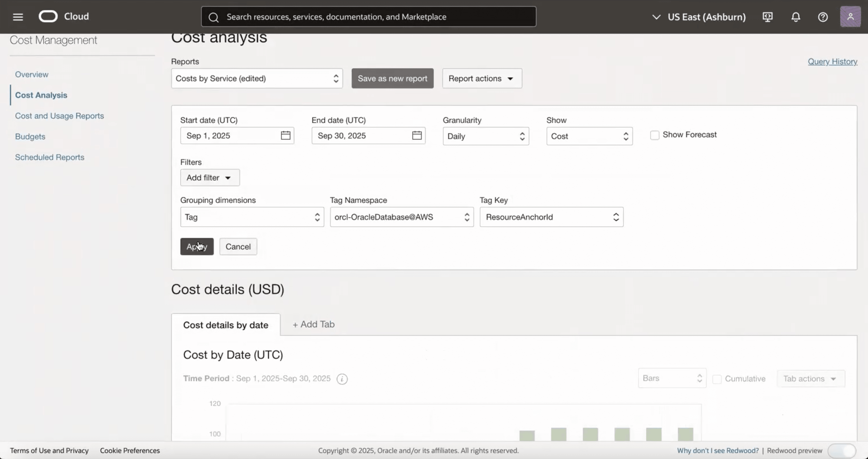Select Budgets in the sidebar
The image size is (868, 459).
click(x=30, y=136)
